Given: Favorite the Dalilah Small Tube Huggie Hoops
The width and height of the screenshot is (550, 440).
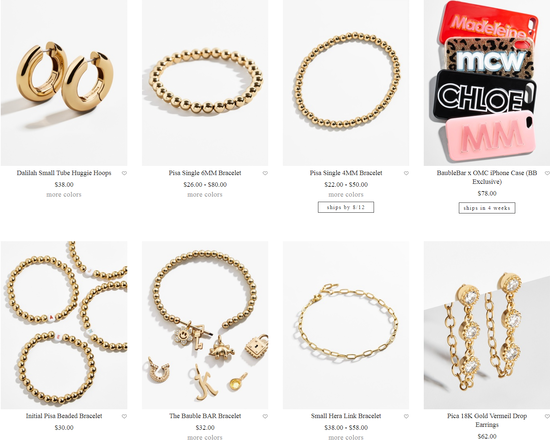Looking at the screenshot, I should [124, 173].
